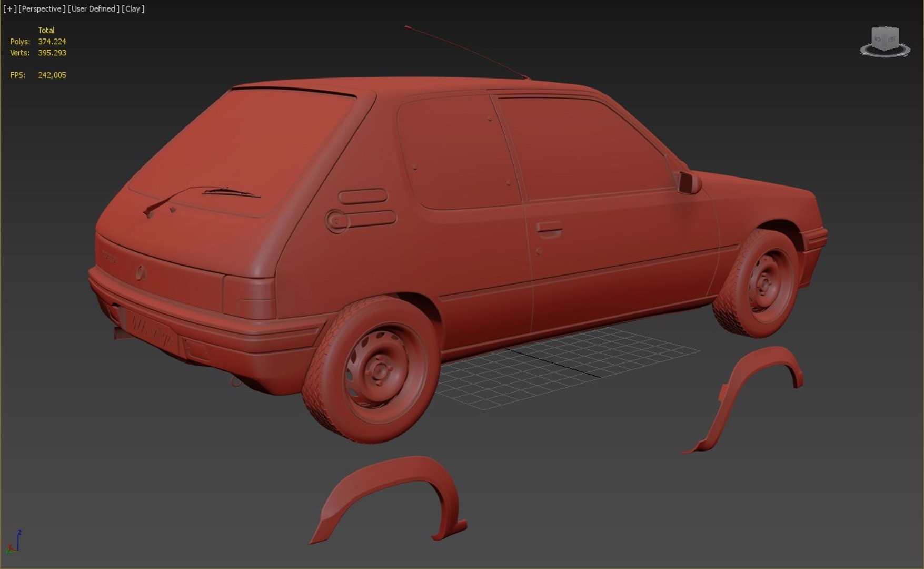Click the Verts count value 395.293
Screen dimensions: 924x569
click(x=52, y=53)
